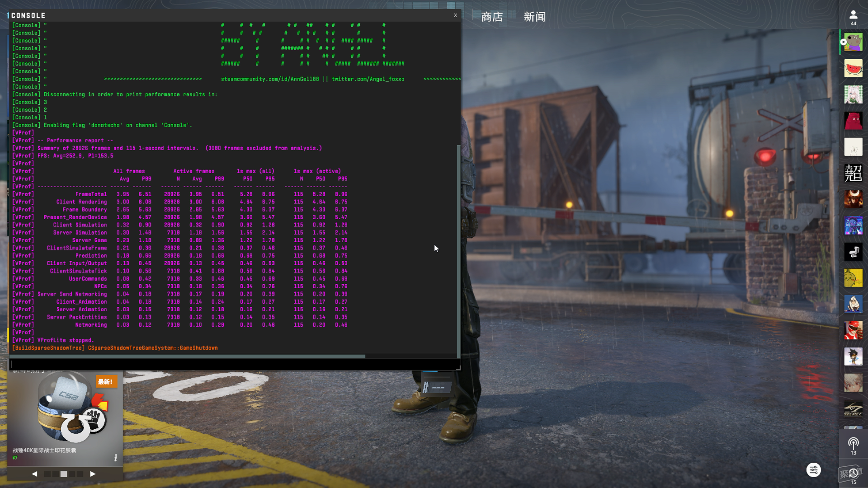This screenshot has width=868, height=488.
Task: Select the horned dark creature avatar
Action: click(853, 199)
